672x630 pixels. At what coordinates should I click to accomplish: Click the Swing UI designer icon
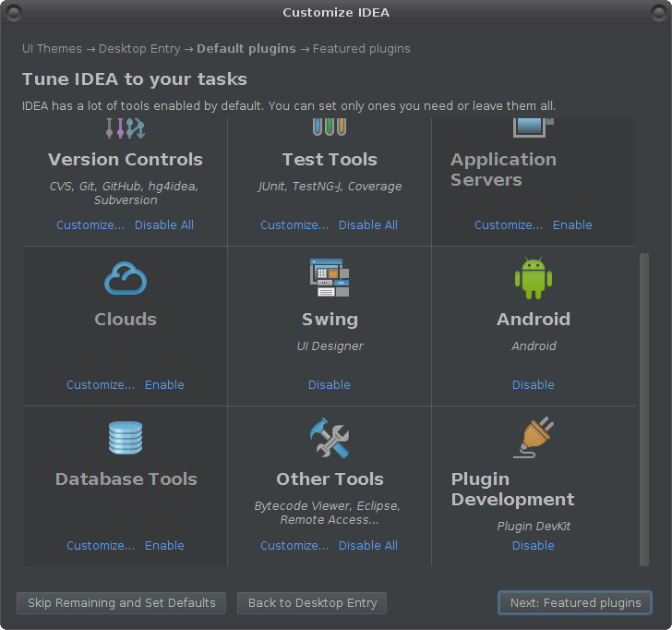330,278
